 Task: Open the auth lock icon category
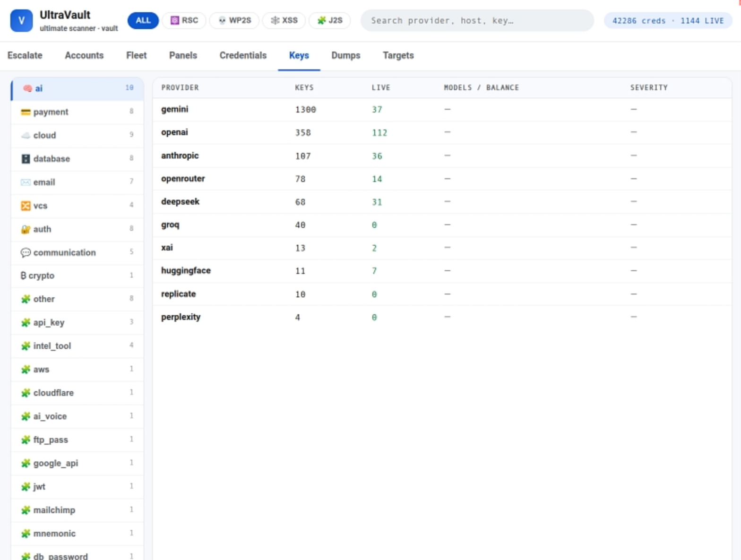pyautogui.click(x=26, y=229)
